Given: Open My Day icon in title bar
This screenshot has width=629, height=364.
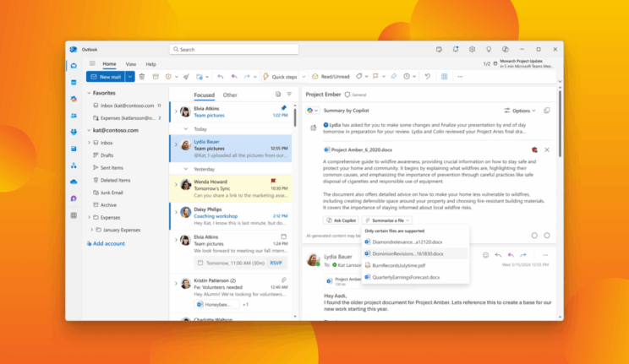Looking at the screenshot, I should pyautogui.click(x=439, y=49).
